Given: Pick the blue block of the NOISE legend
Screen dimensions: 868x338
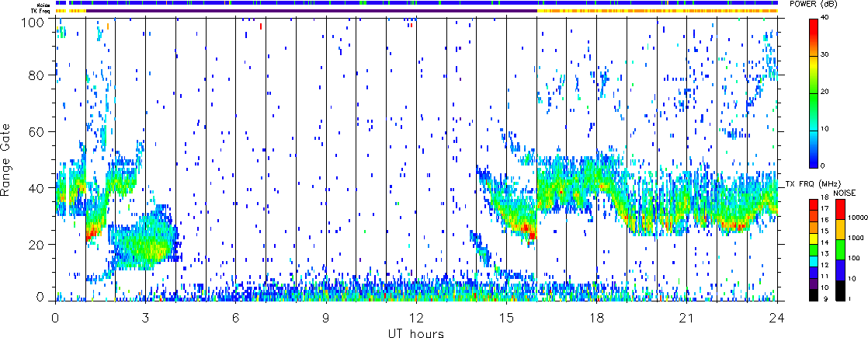Looking at the screenshot, I should coord(841,270).
